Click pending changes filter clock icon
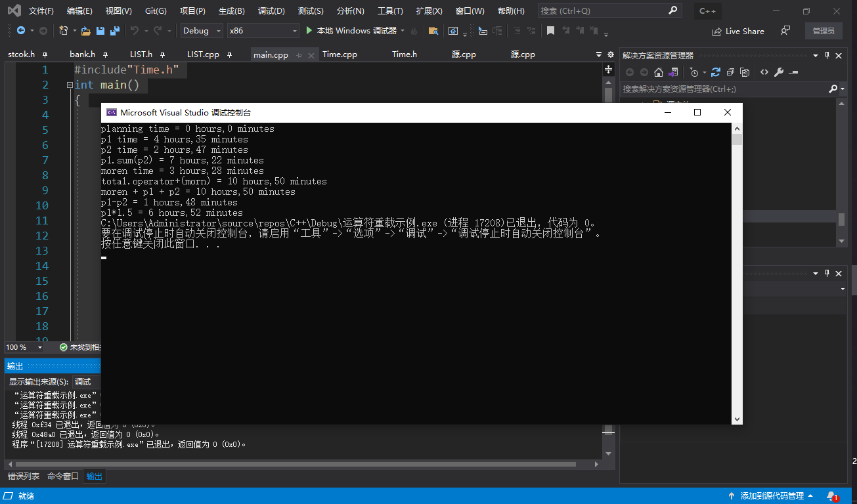Image resolution: width=857 pixels, height=504 pixels. [694, 72]
